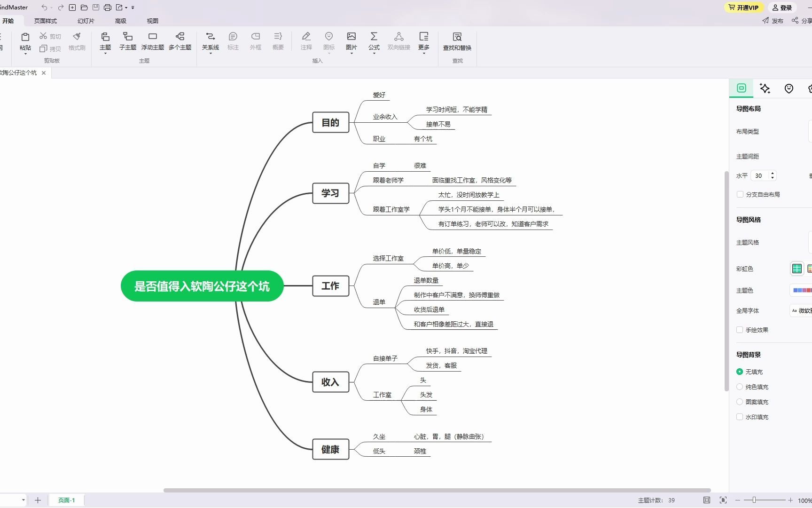
Task: Click the horizontal scrollbar under the canvas
Action: point(437,490)
